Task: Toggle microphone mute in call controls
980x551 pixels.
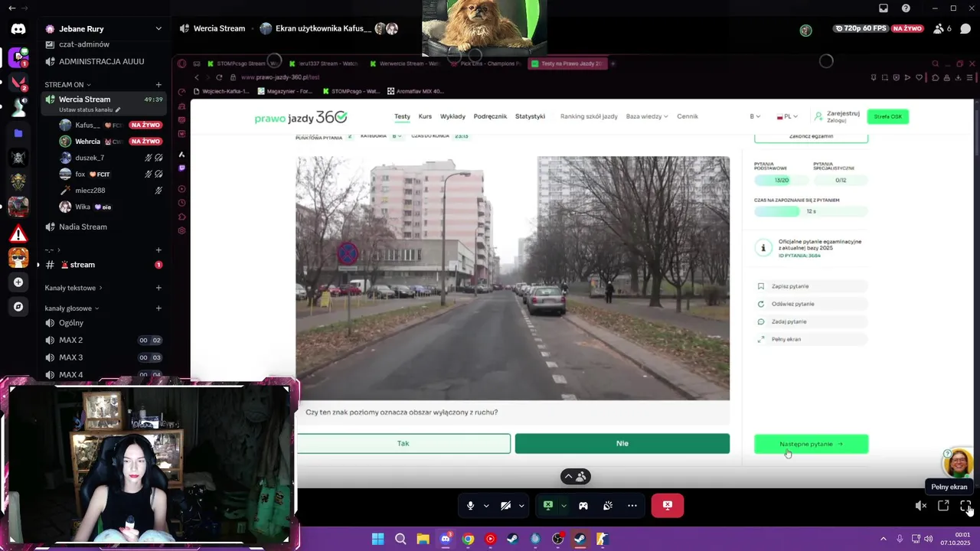Action: [x=471, y=505]
